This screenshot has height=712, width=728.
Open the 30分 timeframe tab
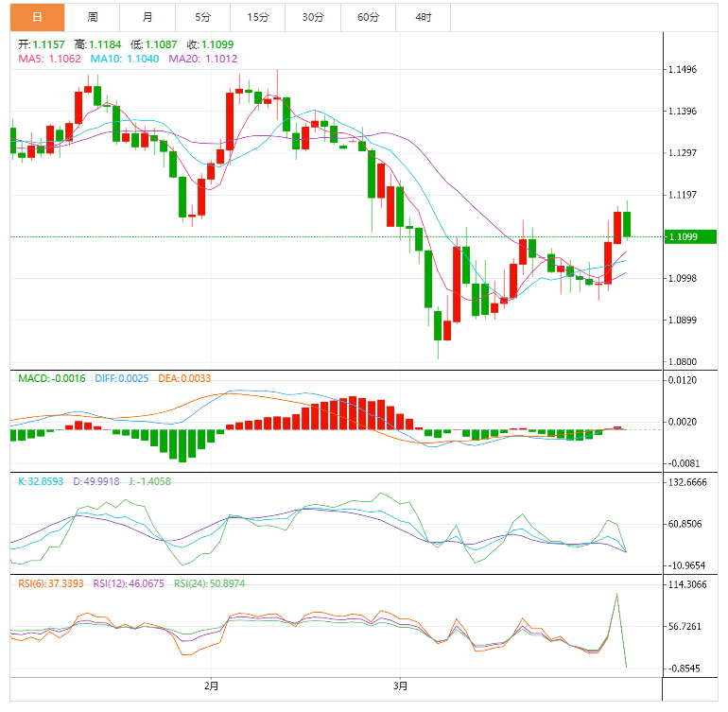(x=313, y=18)
